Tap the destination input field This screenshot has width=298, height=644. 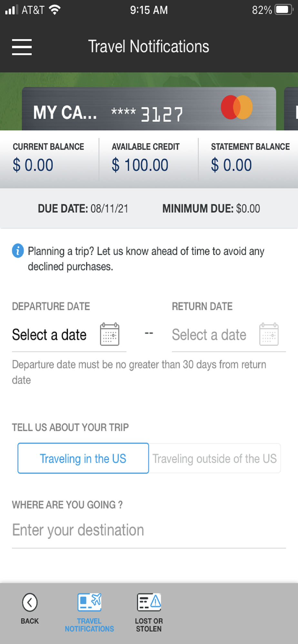tap(149, 530)
